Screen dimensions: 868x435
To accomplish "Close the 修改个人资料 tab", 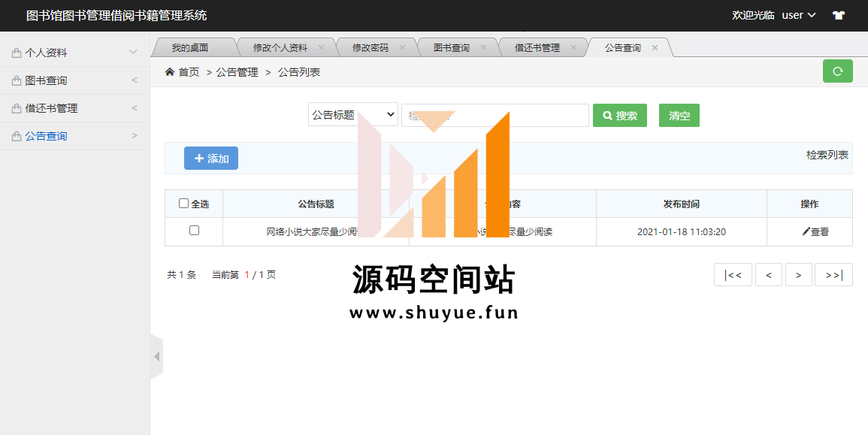I will (321, 47).
